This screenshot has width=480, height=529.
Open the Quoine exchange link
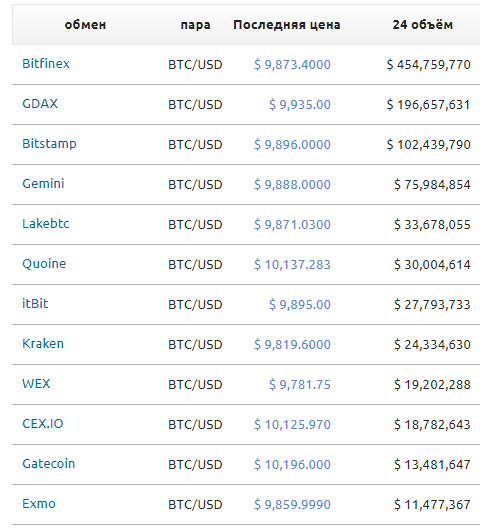point(44,264)
